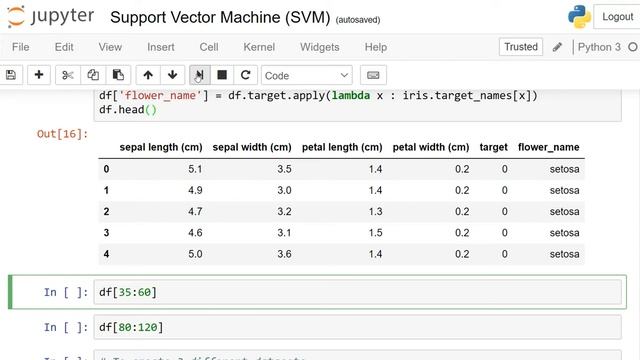Click kernel idle indicator circle
Image resolution: width=640 pixels, height=360 pixels.
633,47
